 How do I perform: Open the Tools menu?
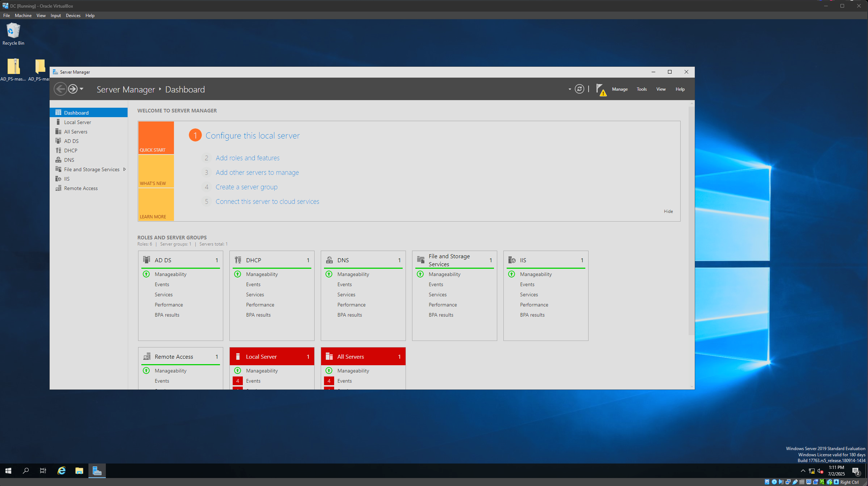click(x=641, y=89)
